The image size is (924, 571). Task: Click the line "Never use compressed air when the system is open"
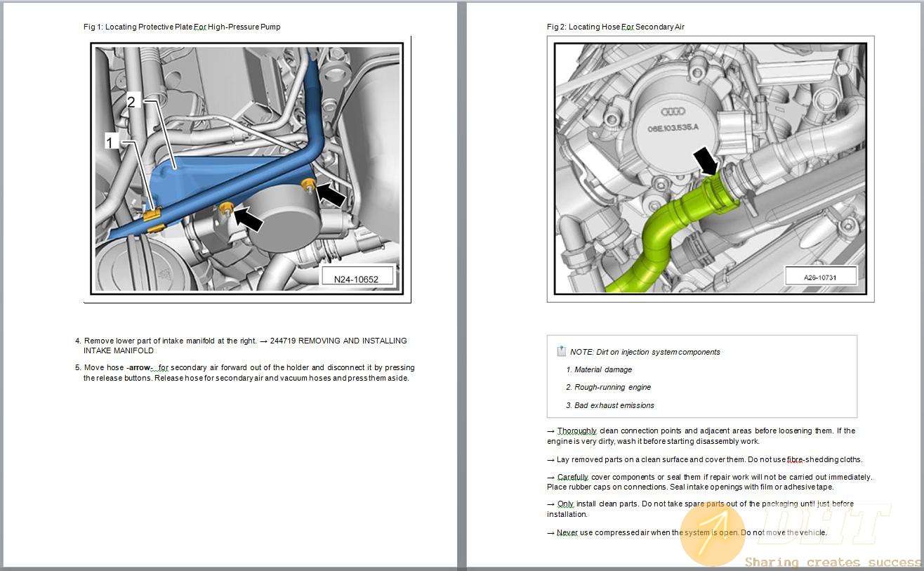(687, 532)
